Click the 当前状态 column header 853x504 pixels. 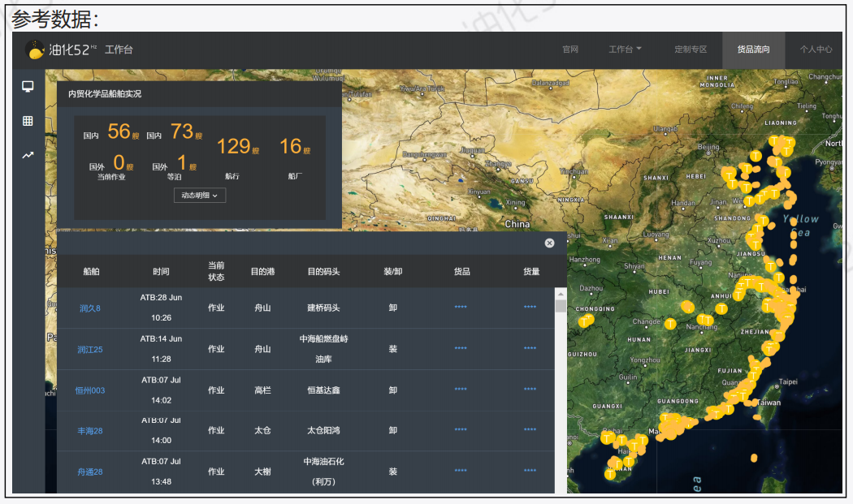pyautogui.click(x=216, y=271)
